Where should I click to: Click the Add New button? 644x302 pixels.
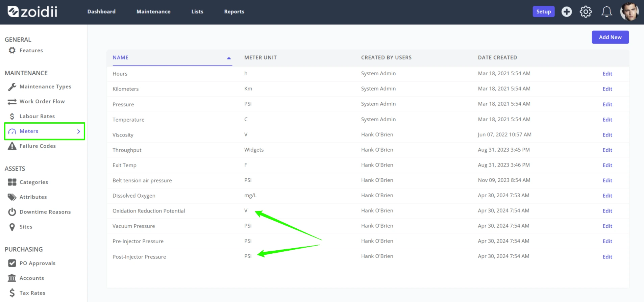coord(610,37)
